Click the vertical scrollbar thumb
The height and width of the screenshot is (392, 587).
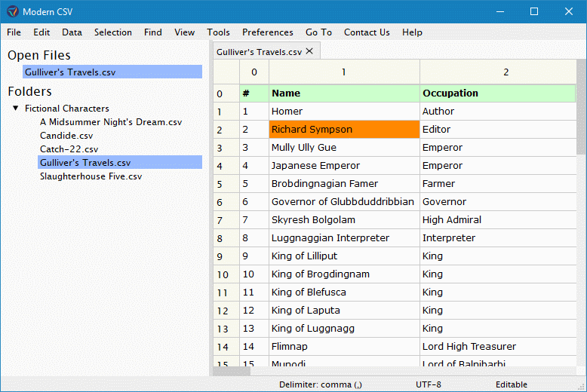point(581,106)
